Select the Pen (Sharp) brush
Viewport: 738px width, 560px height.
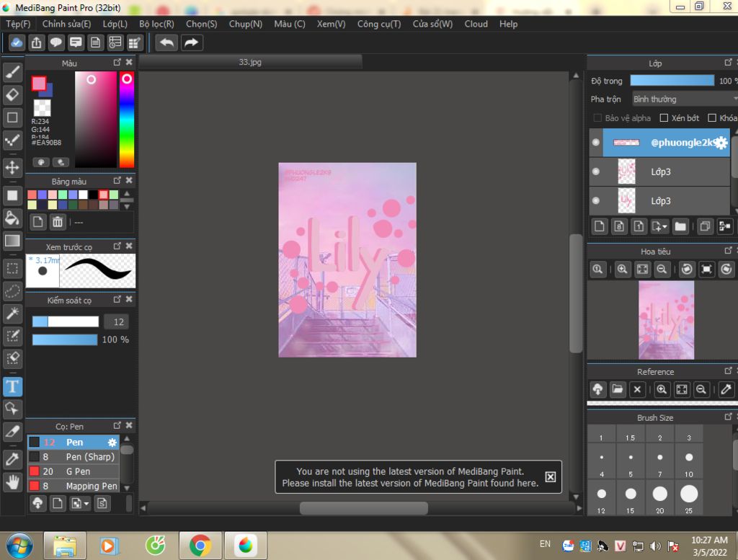pyautogui.click(x=74, y=457)
